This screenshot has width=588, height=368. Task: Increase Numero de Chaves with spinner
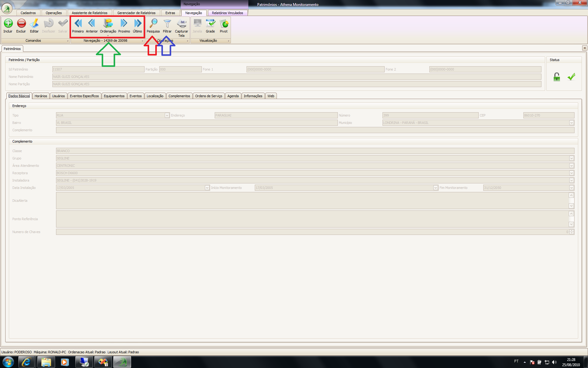[x=571, y=231]
